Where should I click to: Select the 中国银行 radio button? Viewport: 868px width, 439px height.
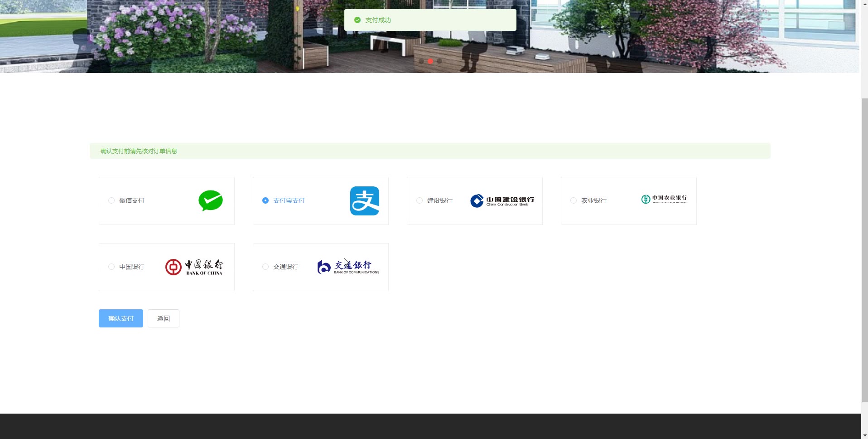(111, 267)
